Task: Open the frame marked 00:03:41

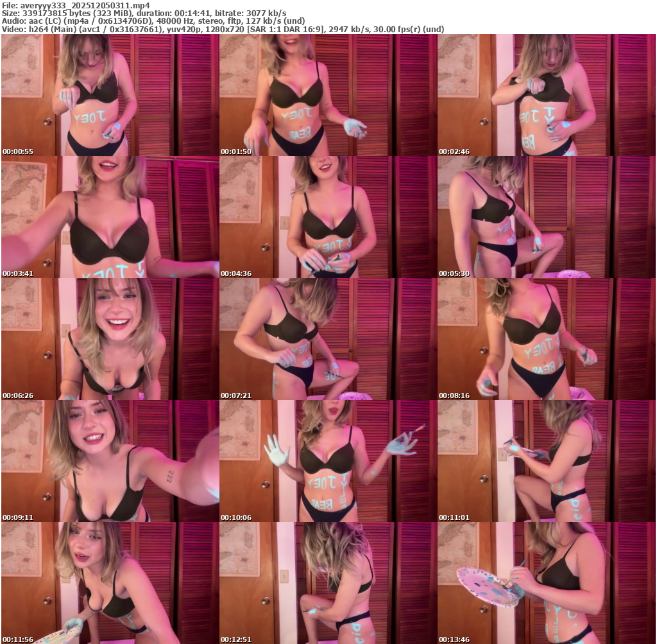Action: tap(110, 217)
